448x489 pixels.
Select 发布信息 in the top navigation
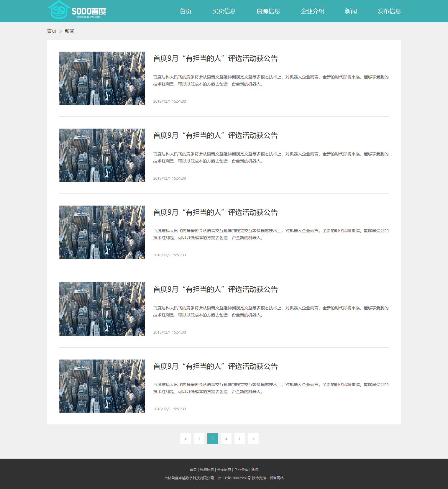click(x=389, y=11)
